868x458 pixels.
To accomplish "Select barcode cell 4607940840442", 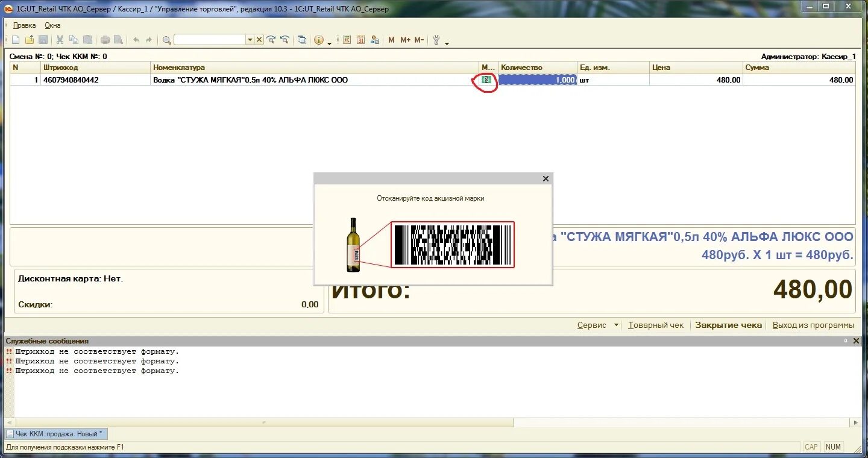I will (x=96, y=80).
